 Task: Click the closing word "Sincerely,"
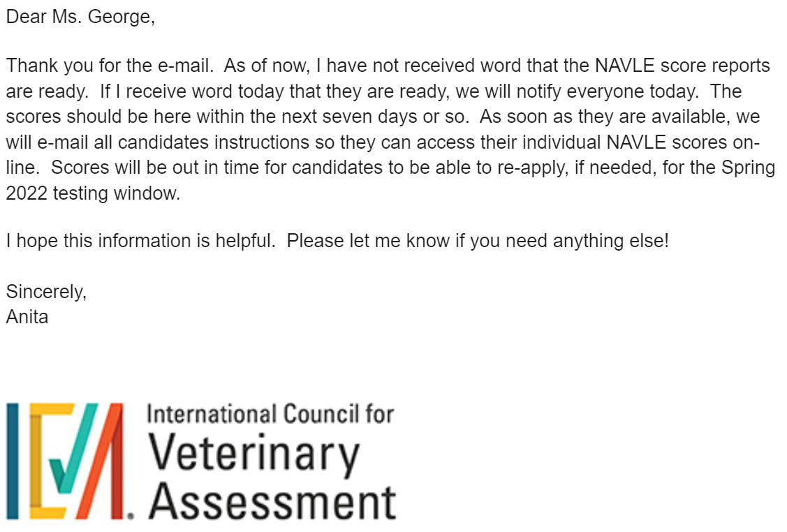coord(46,291)
